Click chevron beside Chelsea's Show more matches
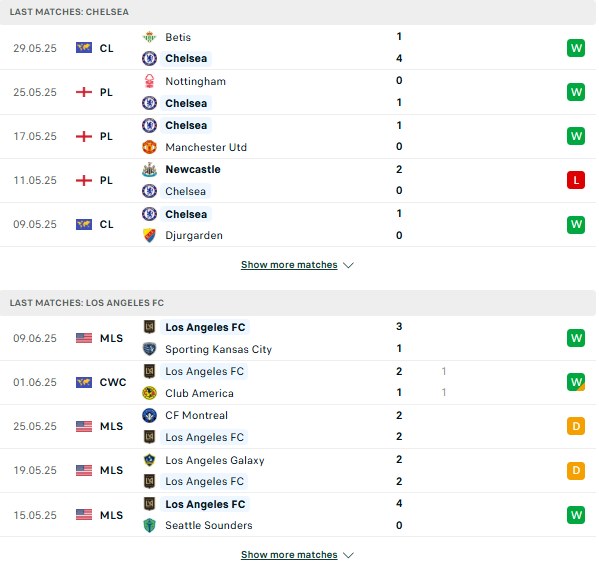This screenshot has height=577, width=599. (x=348, y=265)
